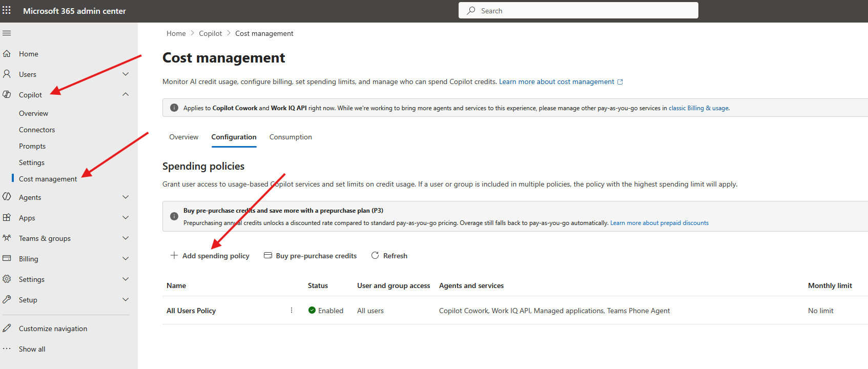Open the Consumption tab
The image size is (868, 369).
click(291, 137)
